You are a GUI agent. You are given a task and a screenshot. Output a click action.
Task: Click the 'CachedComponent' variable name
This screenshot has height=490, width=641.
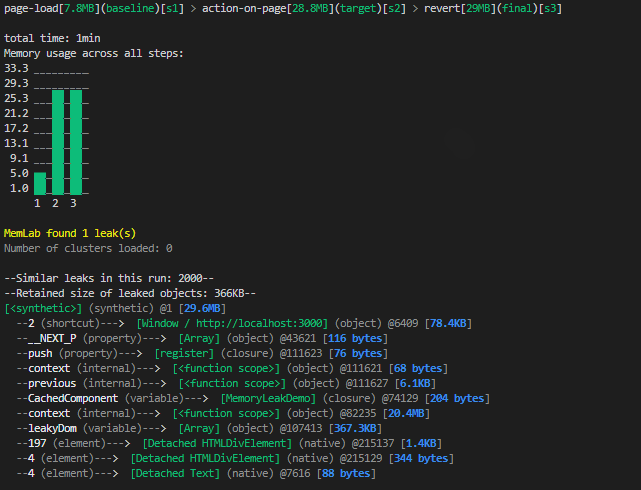[x=73, y=398]
